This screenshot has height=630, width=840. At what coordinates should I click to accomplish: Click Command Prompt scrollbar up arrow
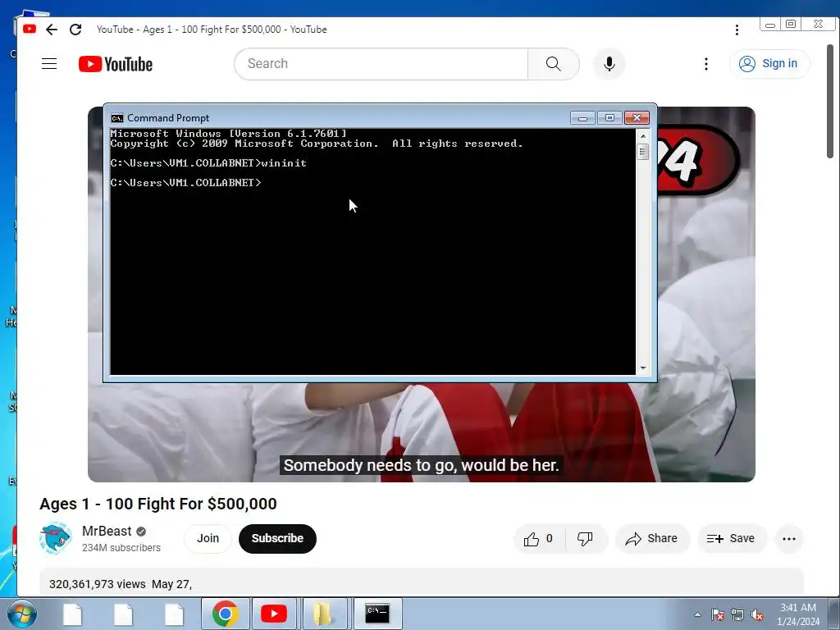[x=643, y=136]
